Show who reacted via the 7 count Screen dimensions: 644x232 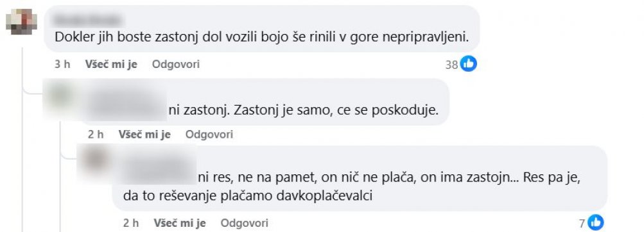pyautogui.click(x=582, y=224)
